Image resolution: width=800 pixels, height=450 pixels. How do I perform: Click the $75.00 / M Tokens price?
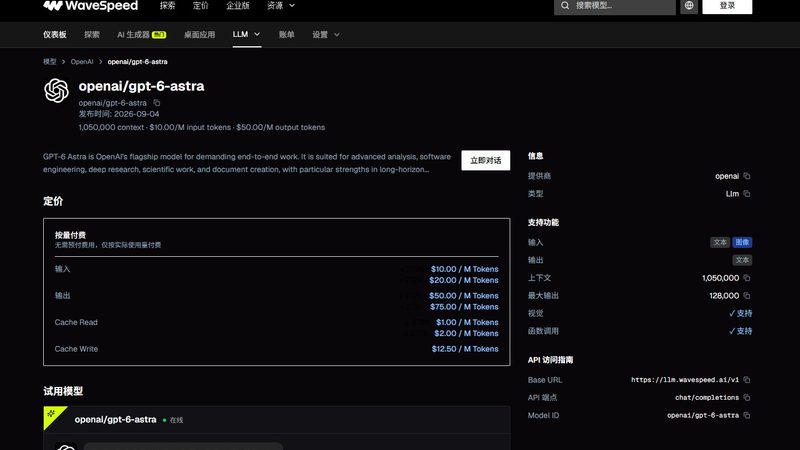coord(464,307)
